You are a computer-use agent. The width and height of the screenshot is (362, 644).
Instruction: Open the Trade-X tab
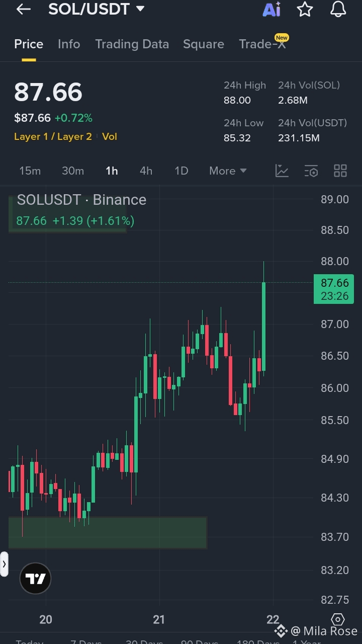262,44
